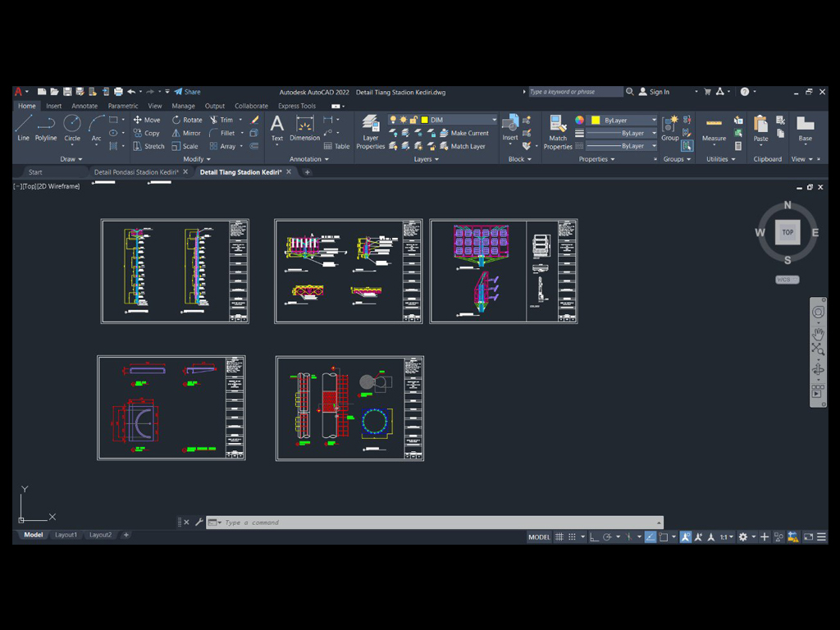The width and height of the screenshot is (840, 630).
Task: Toggle ortho mode in status bar
Action: coord(595,536)
